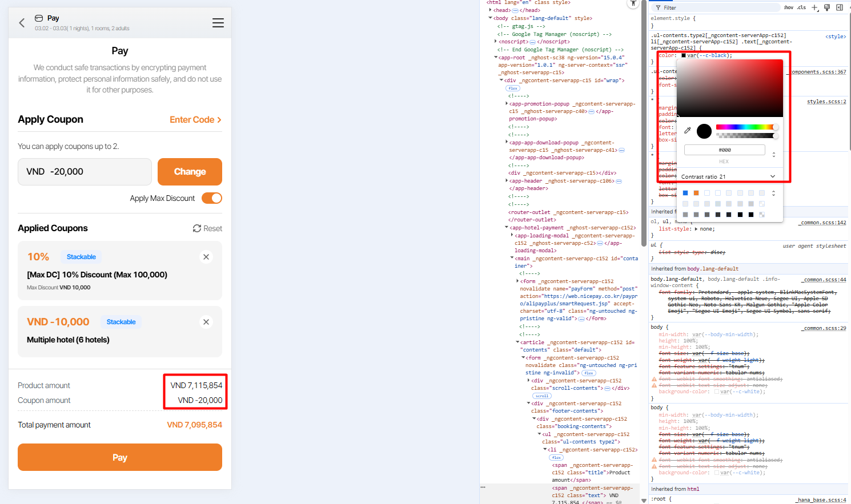Open the hamburger menu on Pay page
851x504 pixels.
pos(218,23)
